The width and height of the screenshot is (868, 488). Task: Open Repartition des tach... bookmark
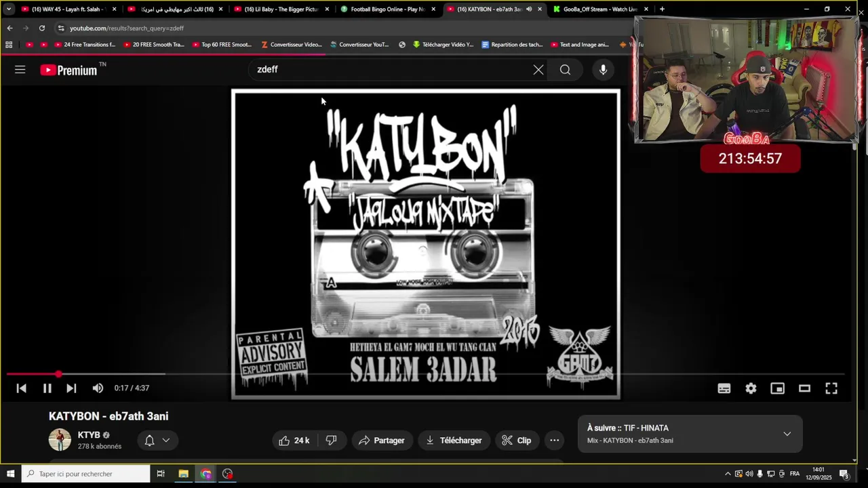(512, 45)
